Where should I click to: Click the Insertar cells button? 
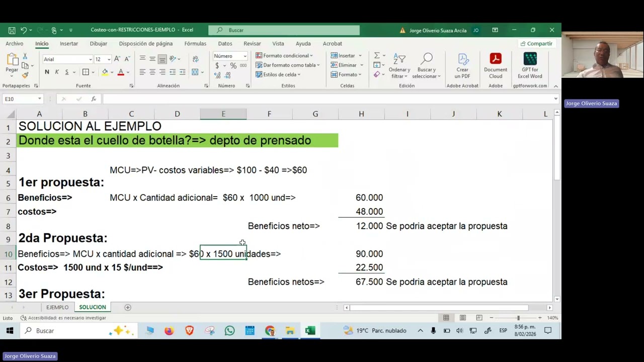click(x=346, y=55)
